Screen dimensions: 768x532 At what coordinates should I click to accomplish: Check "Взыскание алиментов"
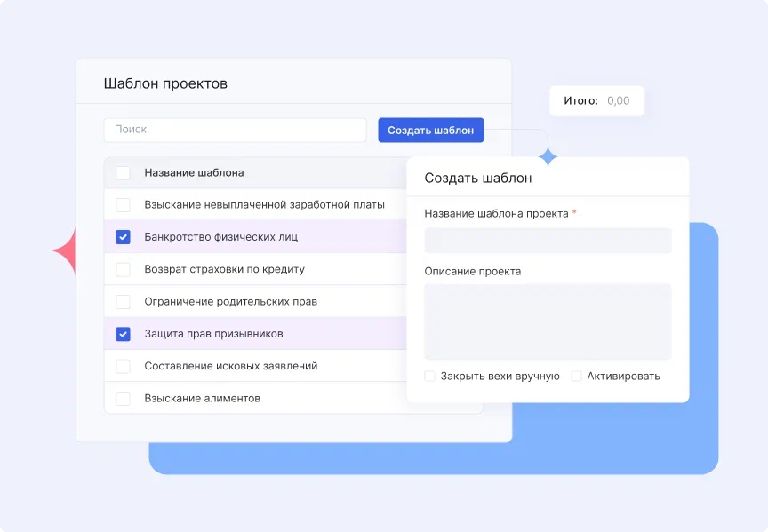(x=123, y=398)
